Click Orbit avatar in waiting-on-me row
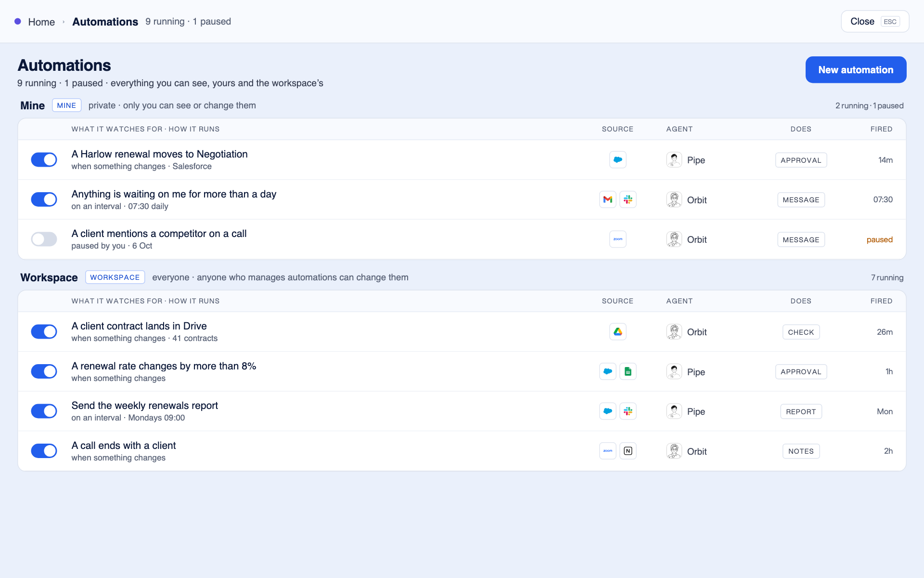This screenshot has width=924, height=578. click(674, 199)
